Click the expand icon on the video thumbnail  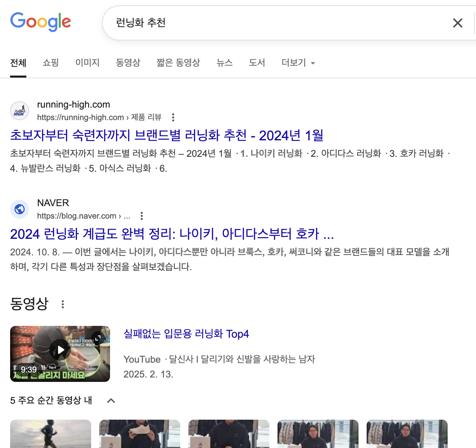[98, 338]
